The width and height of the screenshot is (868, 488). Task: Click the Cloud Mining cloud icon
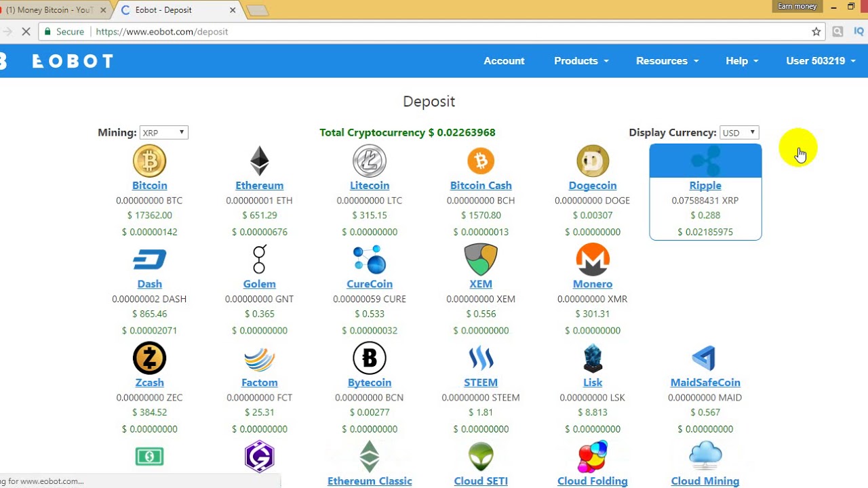tap(705, 455)
